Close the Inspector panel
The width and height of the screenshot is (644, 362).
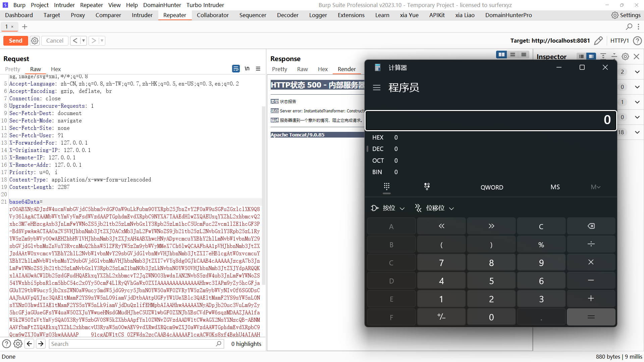pos(637,56)
